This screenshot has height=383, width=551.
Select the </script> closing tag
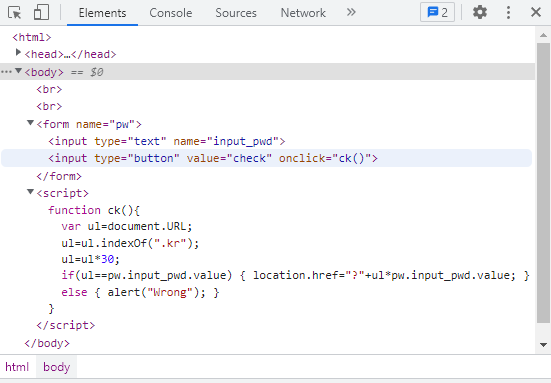[65, 325]
